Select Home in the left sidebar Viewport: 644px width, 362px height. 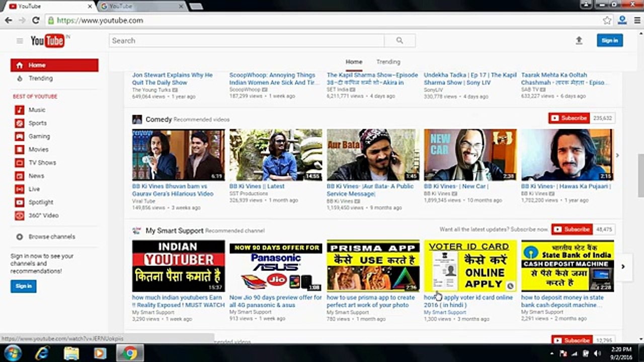tap(54, 65)
